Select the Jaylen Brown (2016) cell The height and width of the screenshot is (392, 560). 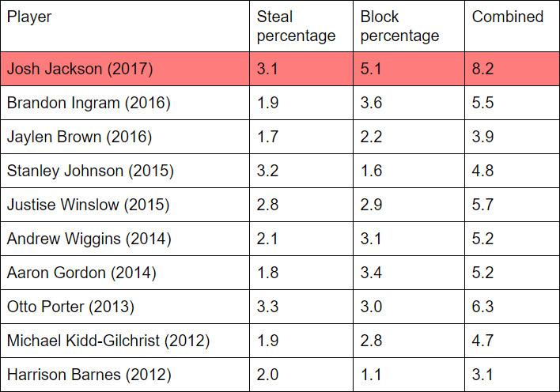tap(79, 137)
